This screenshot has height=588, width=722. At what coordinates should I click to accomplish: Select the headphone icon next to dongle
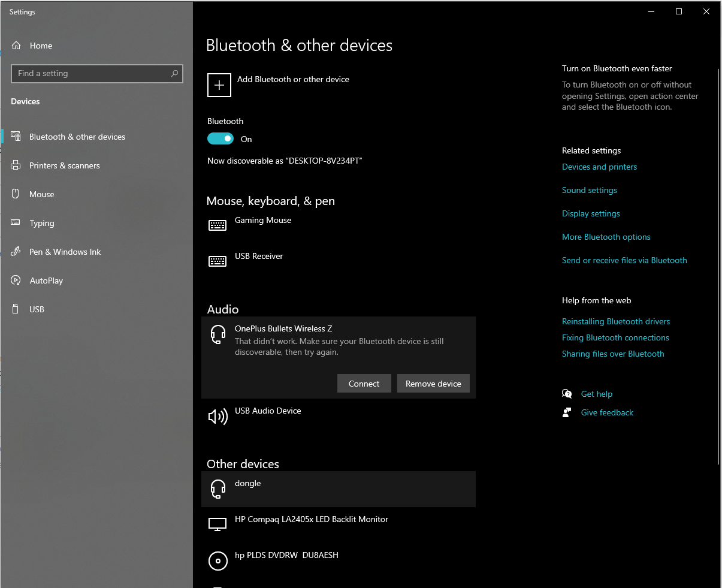click(217, 489)
